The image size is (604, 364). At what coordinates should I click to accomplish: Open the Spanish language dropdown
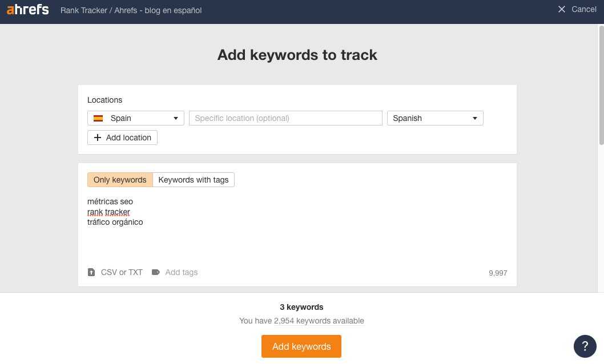pos(435,118)
